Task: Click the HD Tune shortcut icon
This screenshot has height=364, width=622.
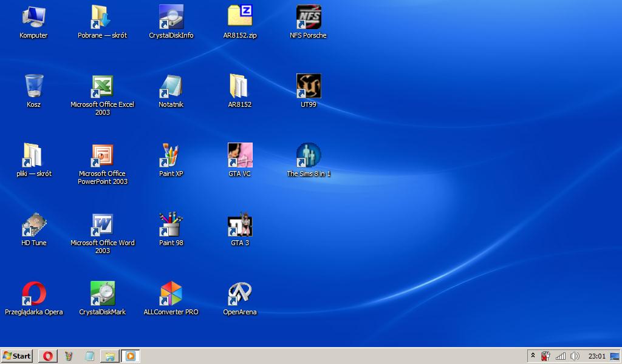Action: click(34, 230)
